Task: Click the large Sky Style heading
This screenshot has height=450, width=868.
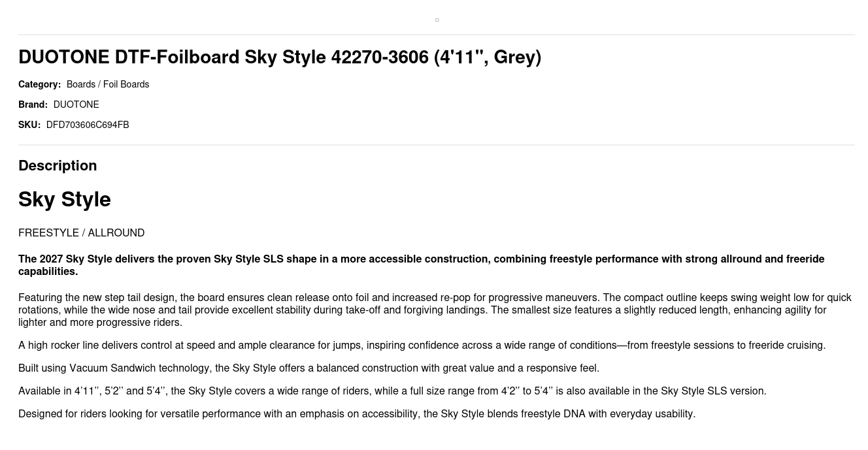Action: (x=65, y=199)
